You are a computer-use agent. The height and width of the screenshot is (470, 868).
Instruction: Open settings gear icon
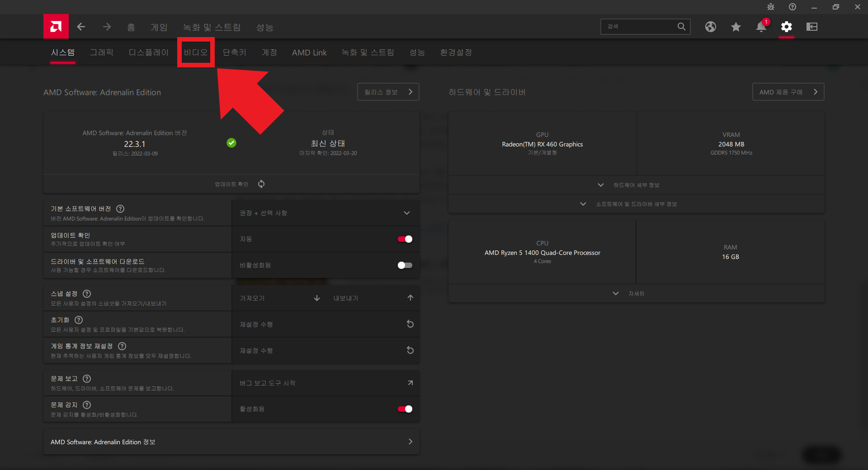point(787,27)
